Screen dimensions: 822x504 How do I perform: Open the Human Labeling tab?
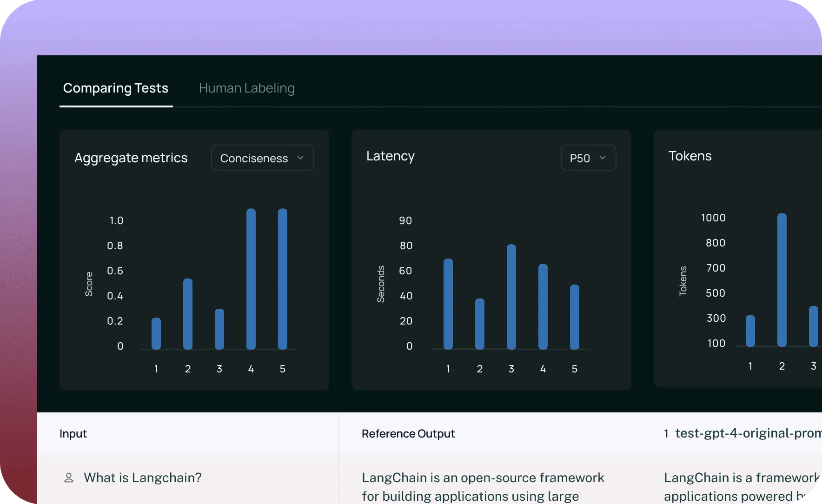pos(246,88)
